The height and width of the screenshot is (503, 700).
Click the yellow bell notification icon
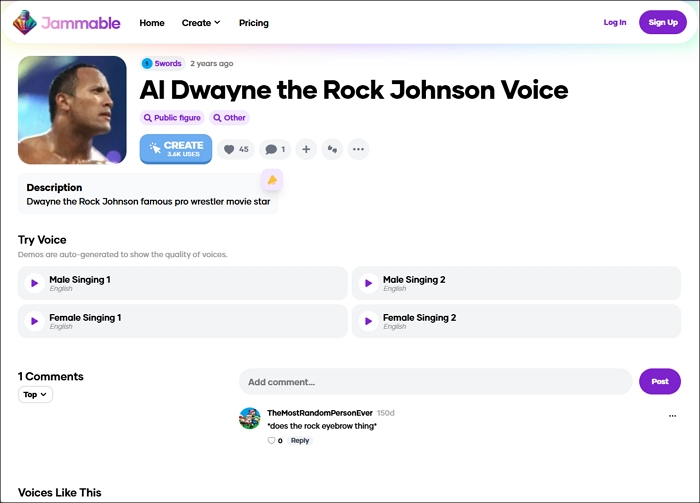coord(272,180)
